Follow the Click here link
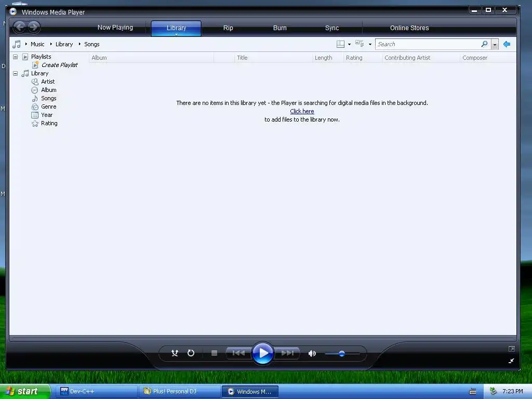Image resolution: width=532 pixels, height=399 pixels. tap(302, 111)
